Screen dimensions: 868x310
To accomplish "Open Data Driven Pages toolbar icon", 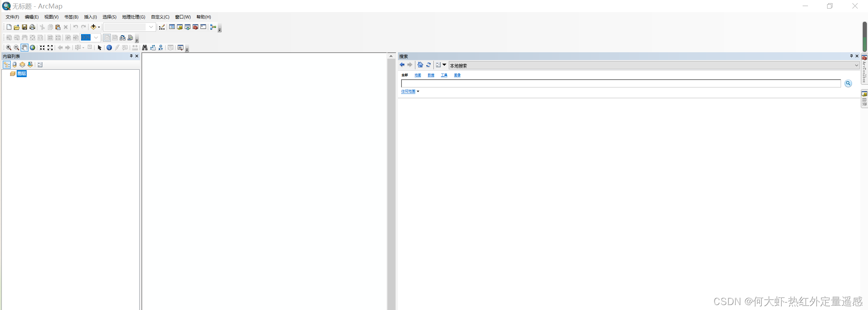I will tap(130, 38).
